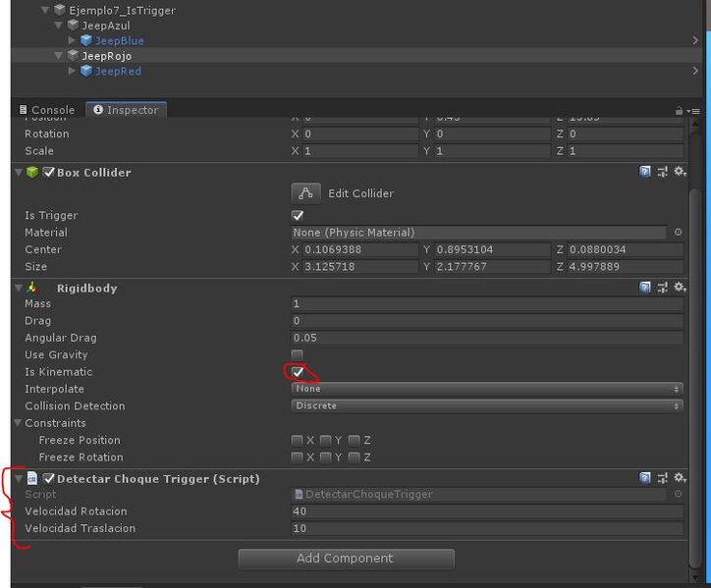Click the Material object picker circle
Screen dimensions: 711x588
pos(678,232)
